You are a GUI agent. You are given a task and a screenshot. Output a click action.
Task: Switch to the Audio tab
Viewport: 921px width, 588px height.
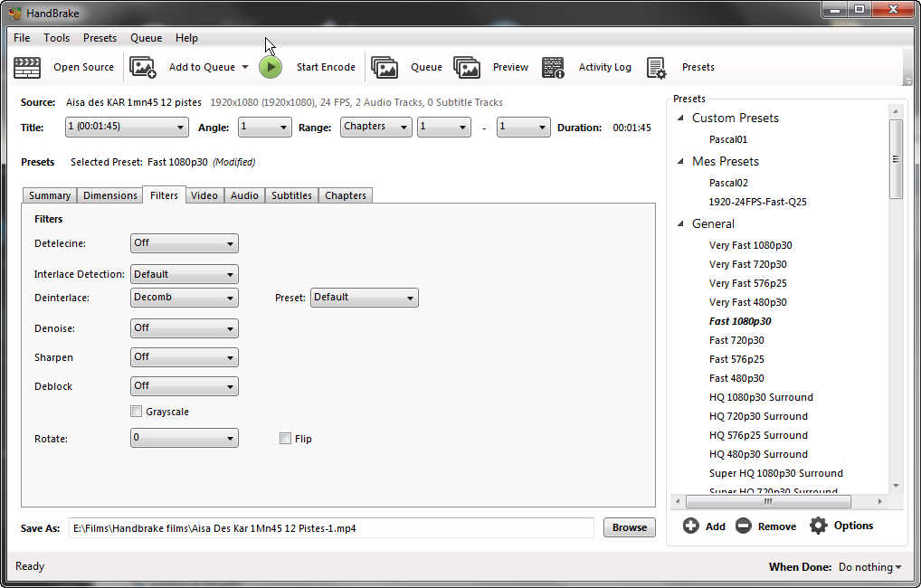point(244,195)
